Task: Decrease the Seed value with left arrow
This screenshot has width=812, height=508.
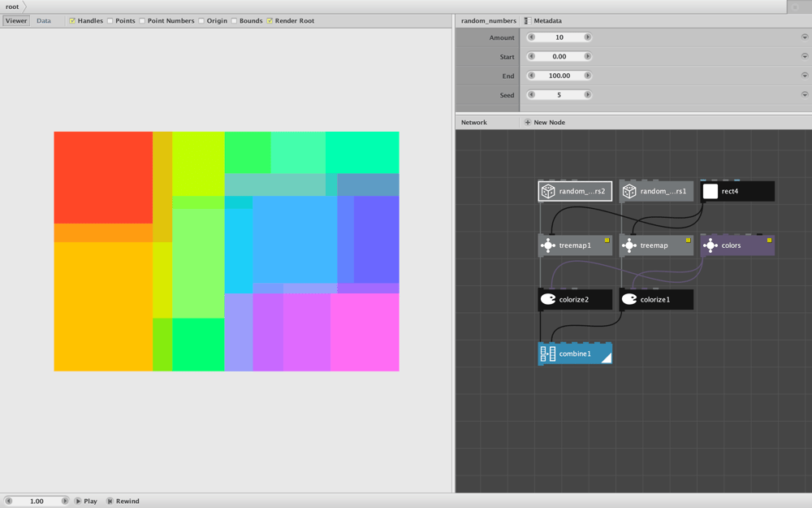Action: pyautogui.click(x=531, y=95)
